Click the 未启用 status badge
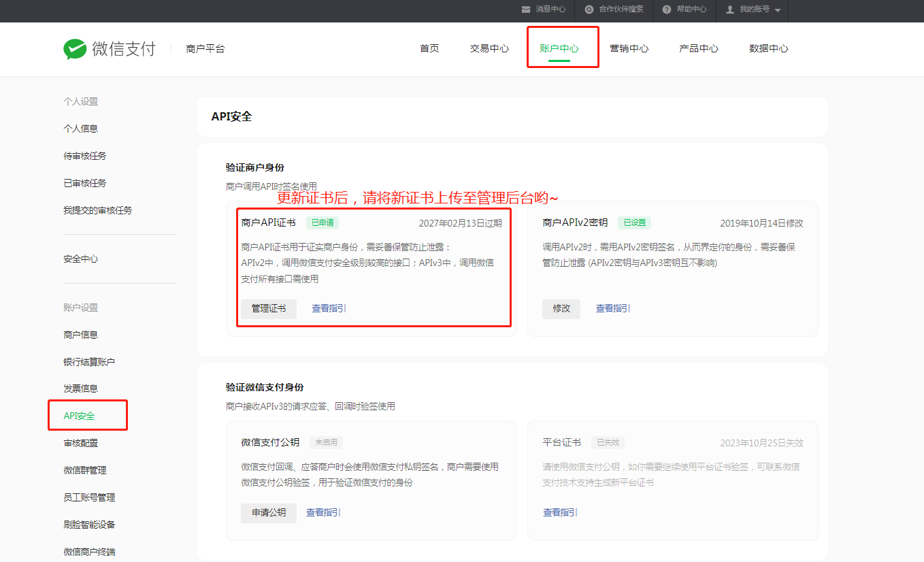 pos(327,442)
